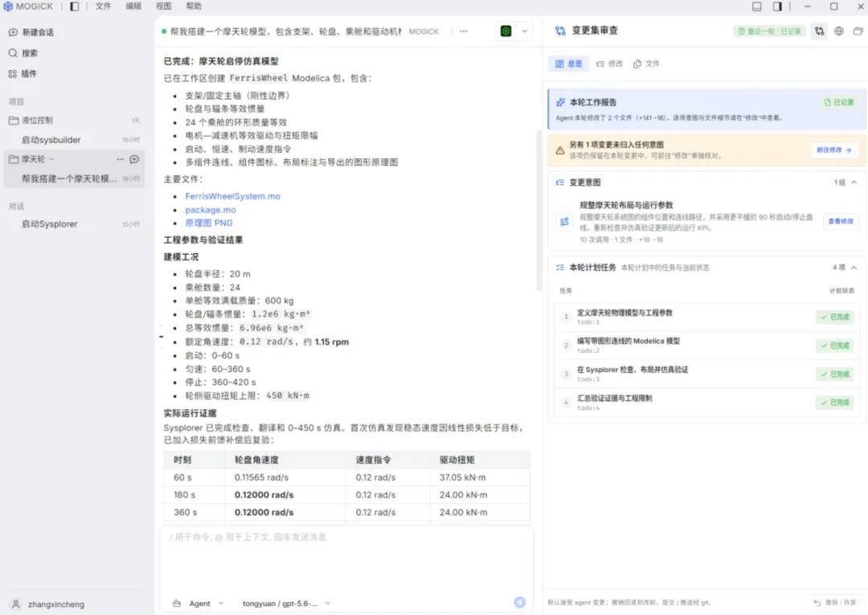868x615 pixels.
Task: Open FerrisWheelSystem.mo link
Action: (232, 196)
